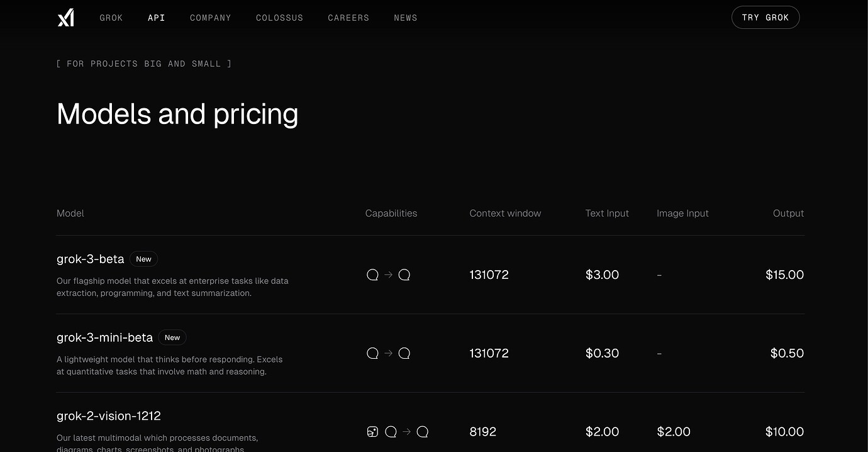Click the text input icon in grok-3-beta row
The height and width of the screenshot is (452, 868).
click(x=372, y=274)
